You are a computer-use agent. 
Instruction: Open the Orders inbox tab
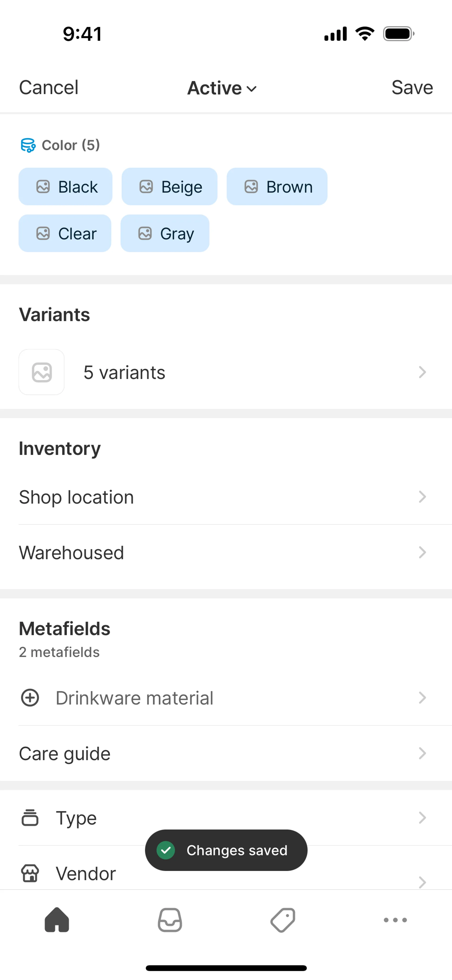[x=170, y=919]
